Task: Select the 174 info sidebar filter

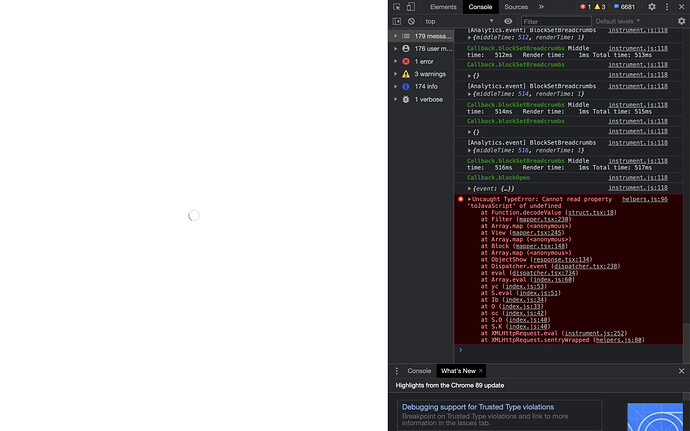Action: pos(424,86)
